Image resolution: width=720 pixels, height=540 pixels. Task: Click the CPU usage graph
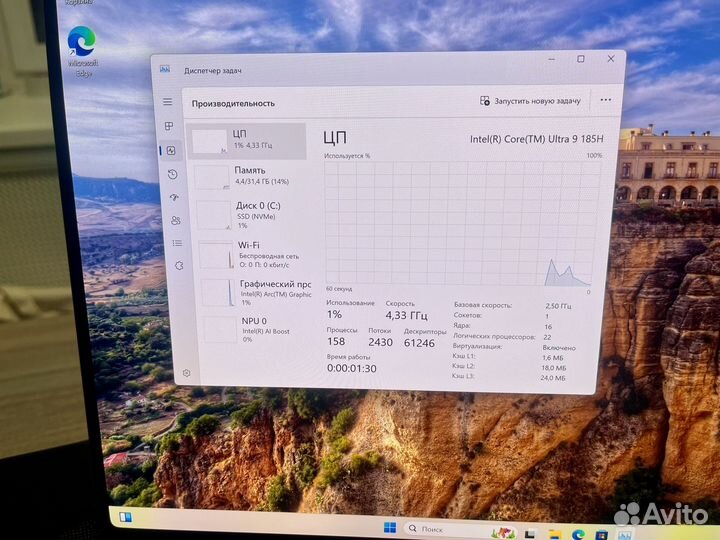coord(461,222)
